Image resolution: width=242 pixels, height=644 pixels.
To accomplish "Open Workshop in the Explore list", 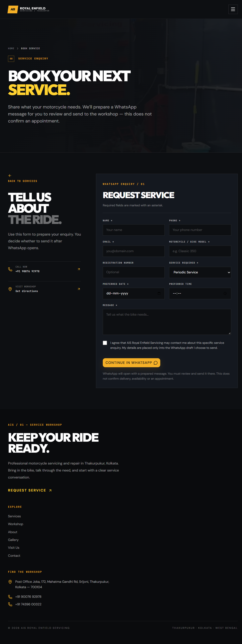I will coord(15,524).
